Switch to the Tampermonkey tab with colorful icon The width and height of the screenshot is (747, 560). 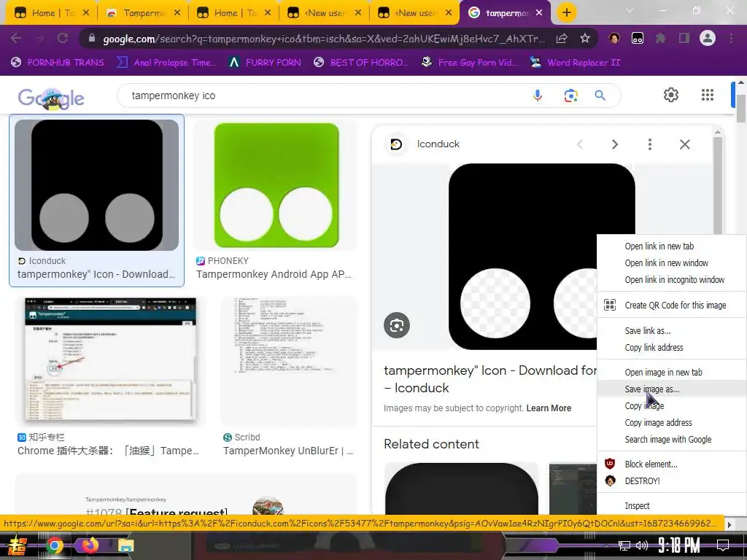pos(143,13)
